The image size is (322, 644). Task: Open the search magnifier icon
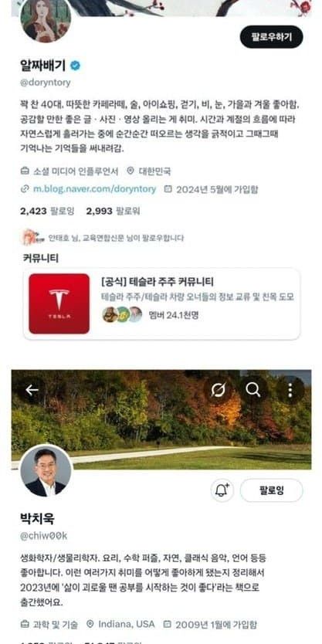253,390
